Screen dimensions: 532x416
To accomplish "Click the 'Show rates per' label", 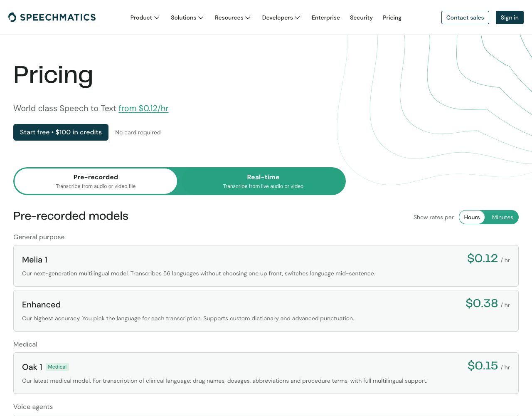I will [433, 217].
